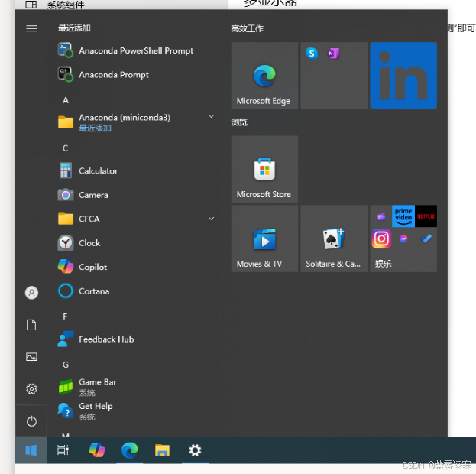The width and height of the screenshot is (476, 474).
Task: Launch the Camera app
Action: (x=136, y=195)
